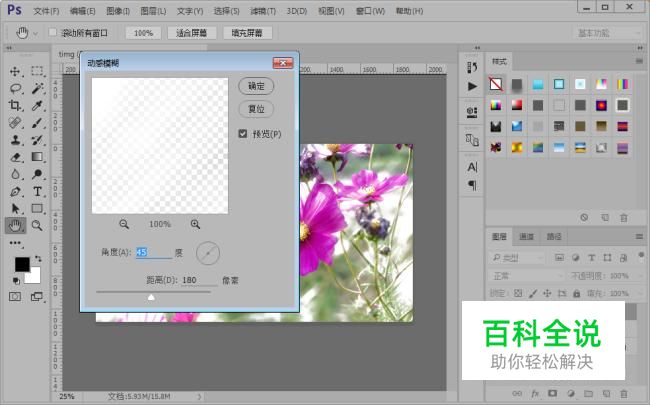The image size is (650, 405).
Task: Select the Path Selection tool
Action: (x=15, y=208)
